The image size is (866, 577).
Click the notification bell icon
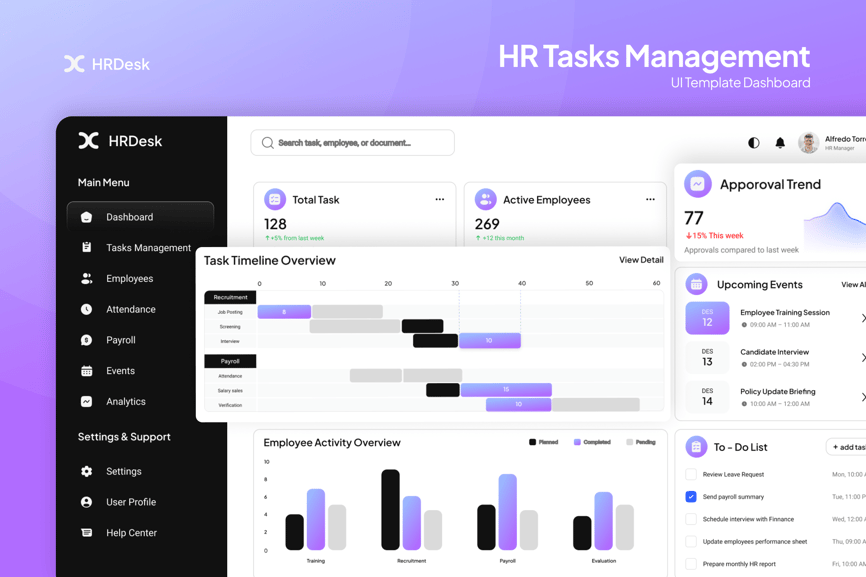coord(780,143)
